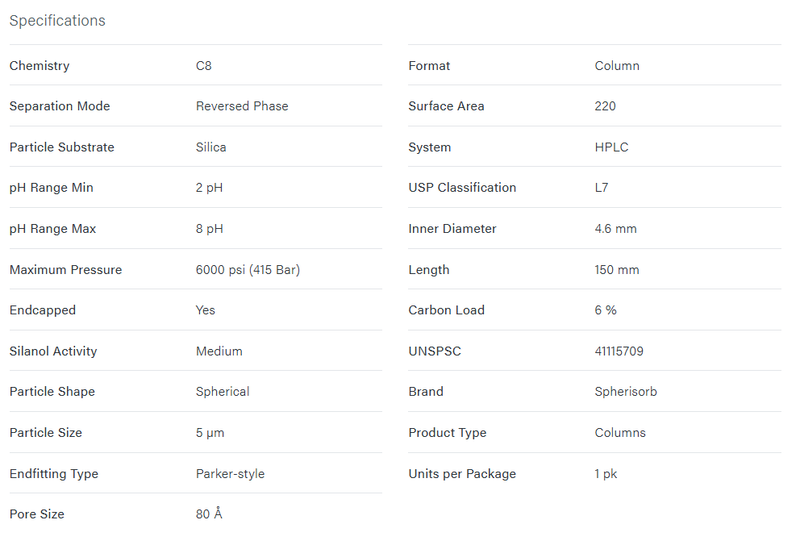The image size is (800, 540).
Task: Click the Reversed Phase separation mode value
Action: [x=242, y=106]
